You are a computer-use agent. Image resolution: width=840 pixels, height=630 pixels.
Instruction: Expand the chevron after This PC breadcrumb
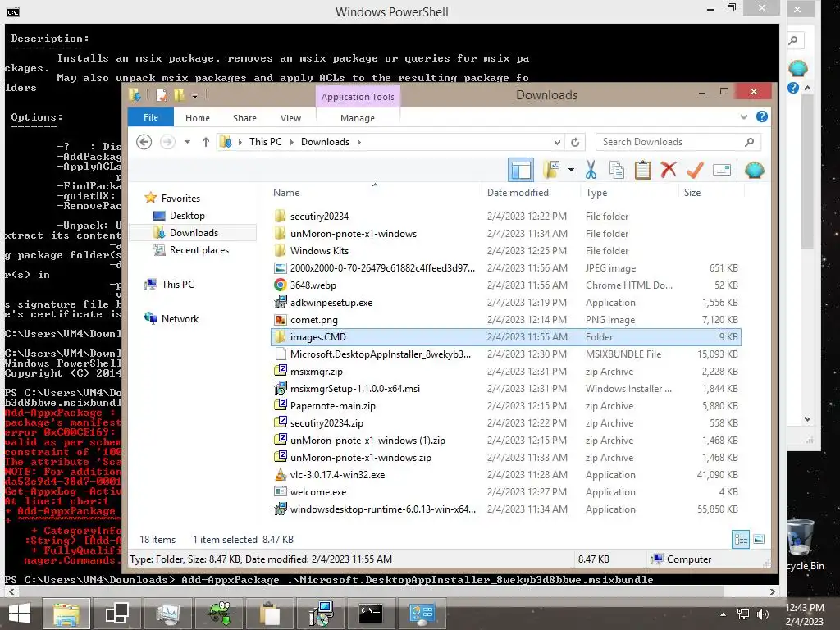tap(291, 142)
